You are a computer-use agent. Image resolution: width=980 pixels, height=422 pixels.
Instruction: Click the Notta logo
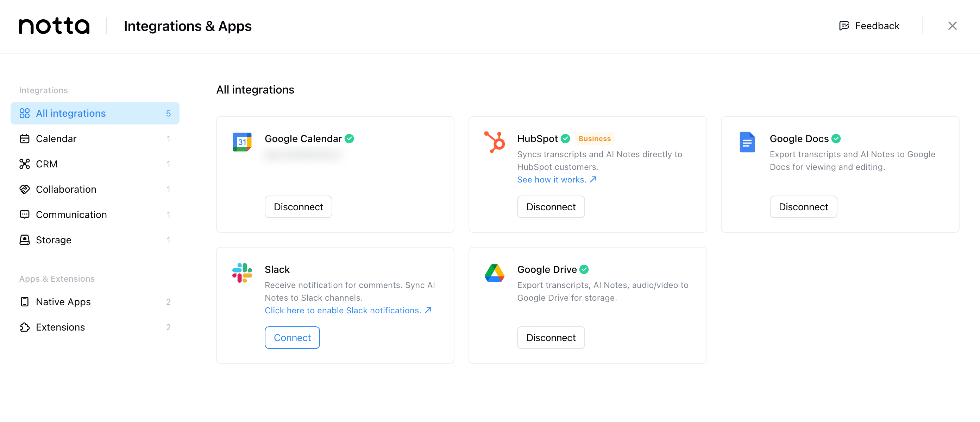click(55, 26)
